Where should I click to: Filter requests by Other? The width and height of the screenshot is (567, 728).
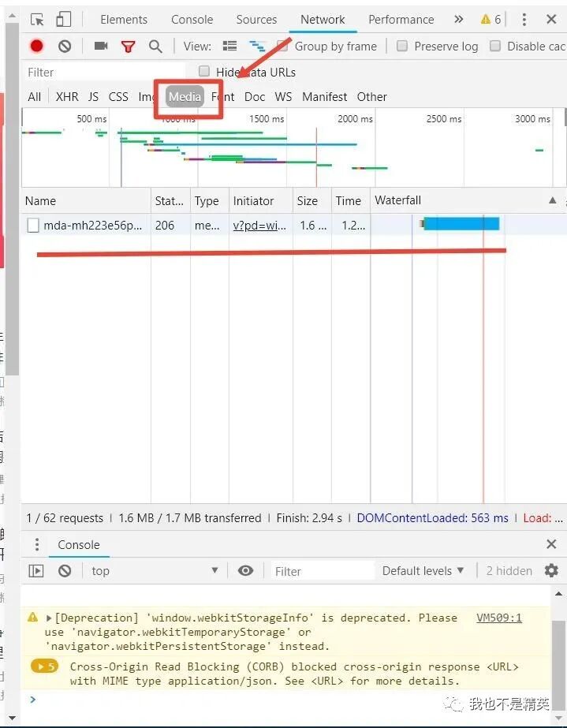372,96
